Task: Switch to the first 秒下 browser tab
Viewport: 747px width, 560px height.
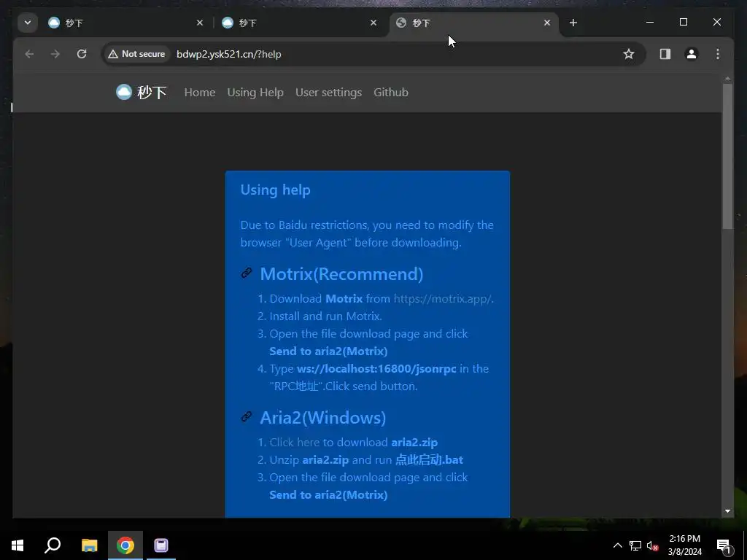Action: 124,23
